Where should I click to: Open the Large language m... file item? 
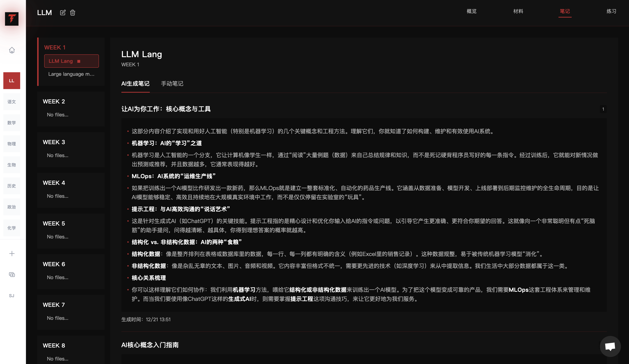[71, 74]
